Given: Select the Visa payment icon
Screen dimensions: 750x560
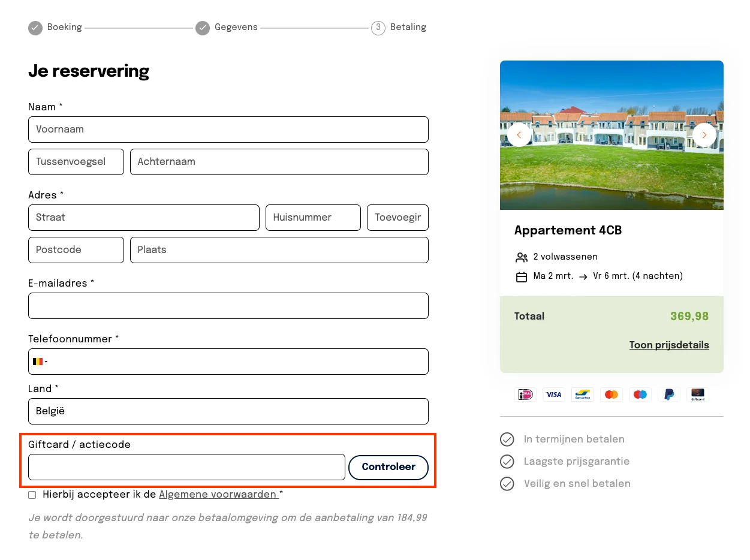Looking at the screenshot, I should (553, 394).
